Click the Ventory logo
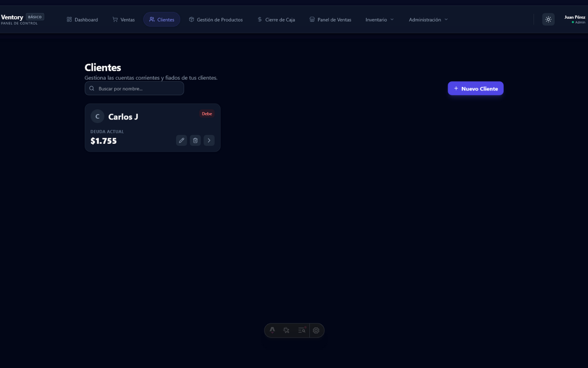 coord(12,17)
